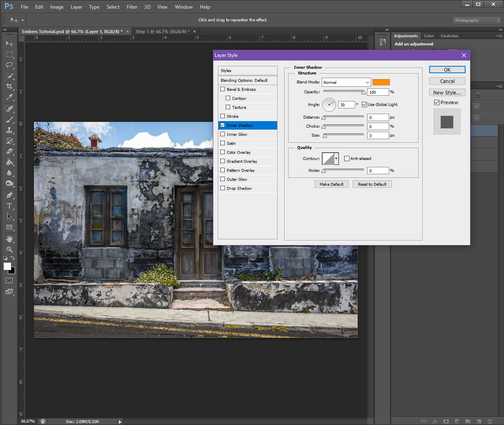
Task: Expand the Contour picker arrow
Action: [x=336, y=159]
